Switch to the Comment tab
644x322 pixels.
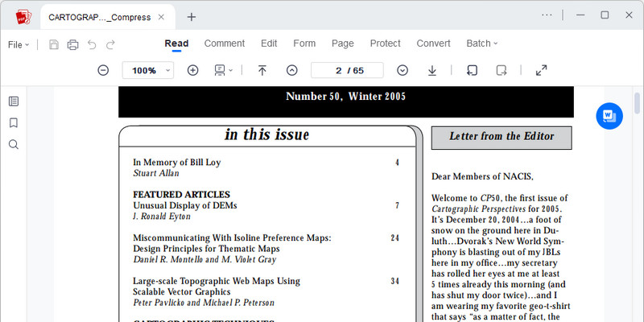click(x=225, y=43)
